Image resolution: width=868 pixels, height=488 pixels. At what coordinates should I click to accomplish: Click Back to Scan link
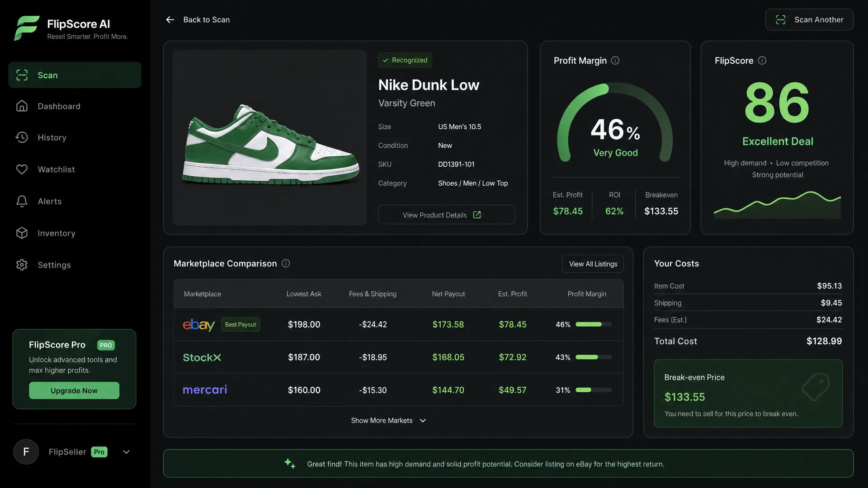(x=198, y=20)
